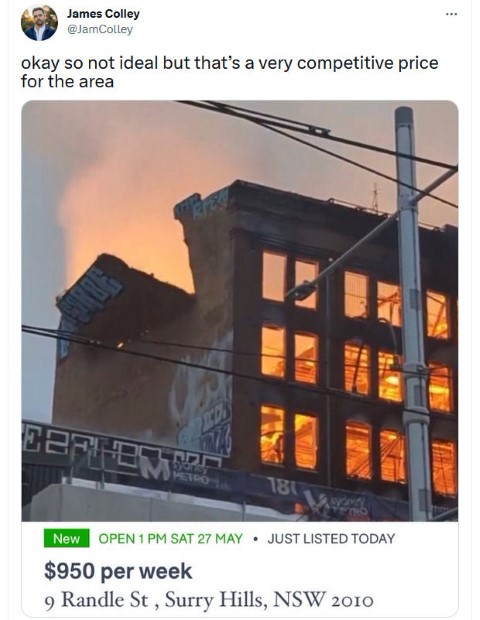480x620 pixels.
Task: Open James Colley's profile avatar
Action: (39, 23)
